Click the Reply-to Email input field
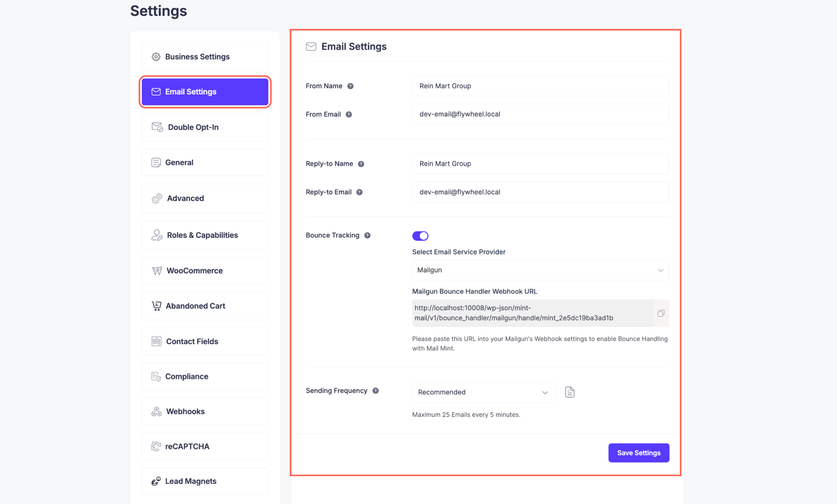The height and width of the screenshot is (504, 837). click(x=541, y=192)
